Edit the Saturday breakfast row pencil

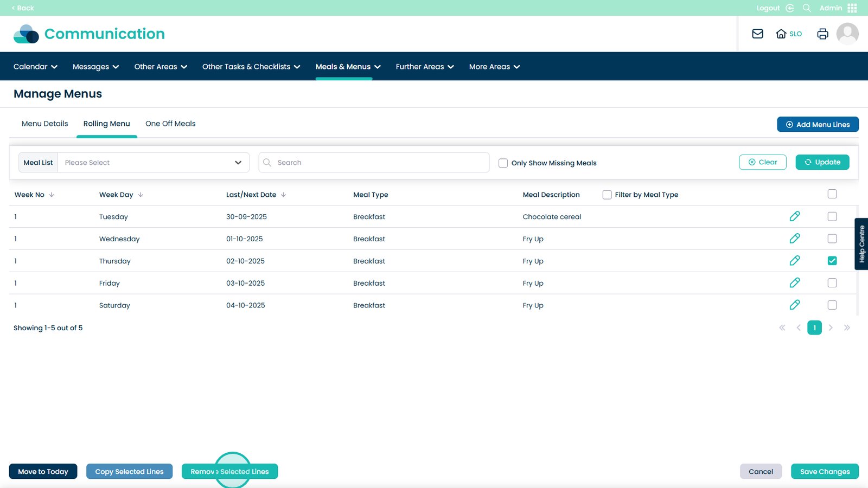tap(794, 305)
